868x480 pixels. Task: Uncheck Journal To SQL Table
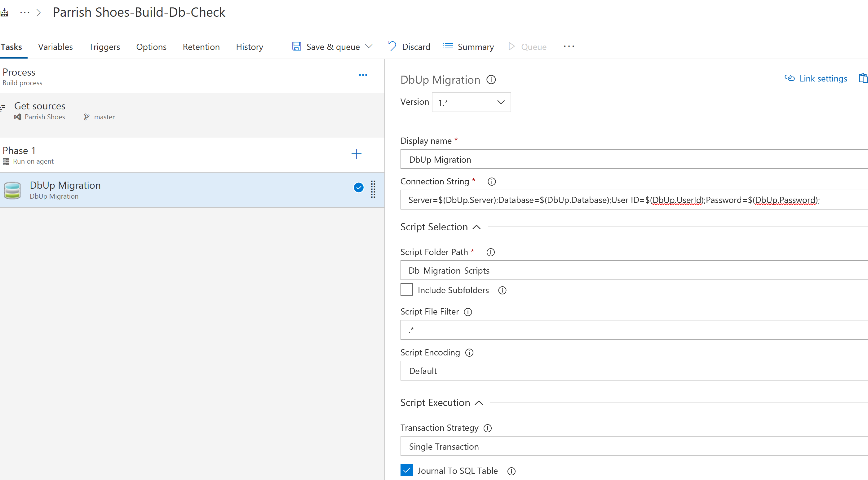(406, 470)
